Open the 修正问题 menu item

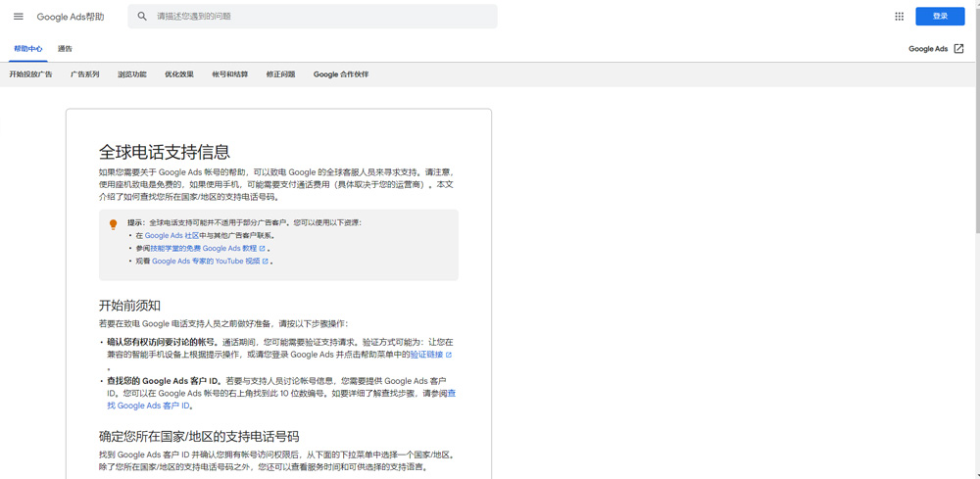point(280,74)
